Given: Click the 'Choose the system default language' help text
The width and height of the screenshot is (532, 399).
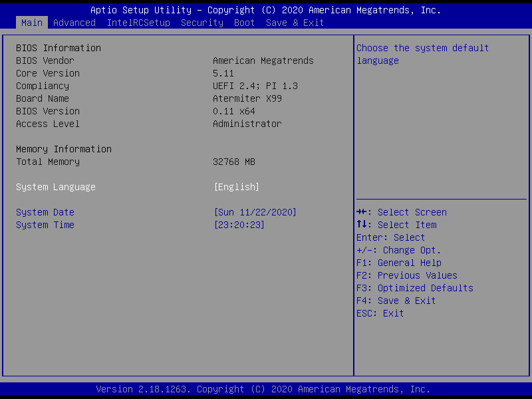Looking at the screenshot, I should click(x=422, y=55).
